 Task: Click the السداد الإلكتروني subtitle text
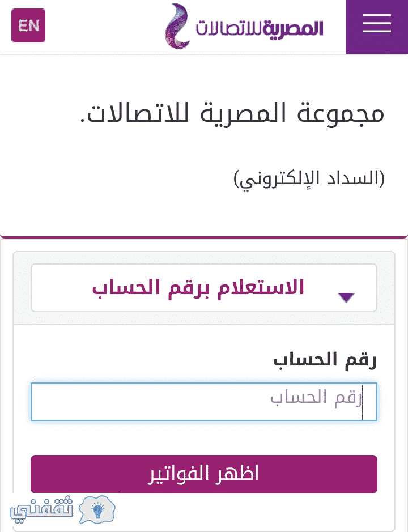click(309, 179)
